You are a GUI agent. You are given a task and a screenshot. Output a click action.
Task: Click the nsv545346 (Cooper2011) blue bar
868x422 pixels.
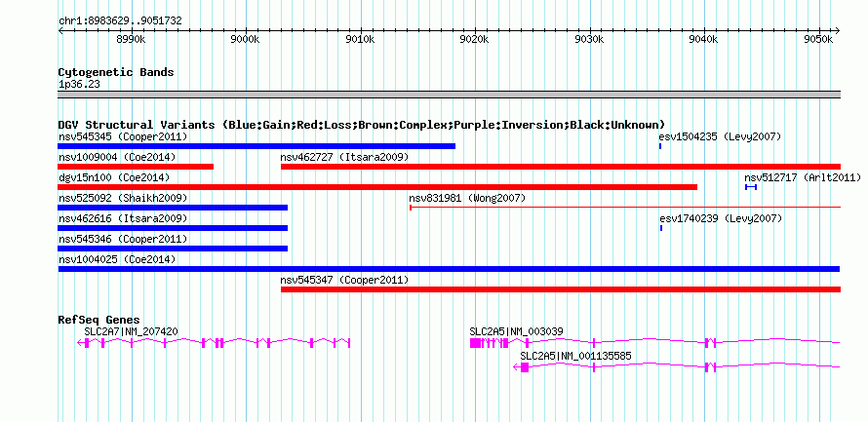click(173, 249)
